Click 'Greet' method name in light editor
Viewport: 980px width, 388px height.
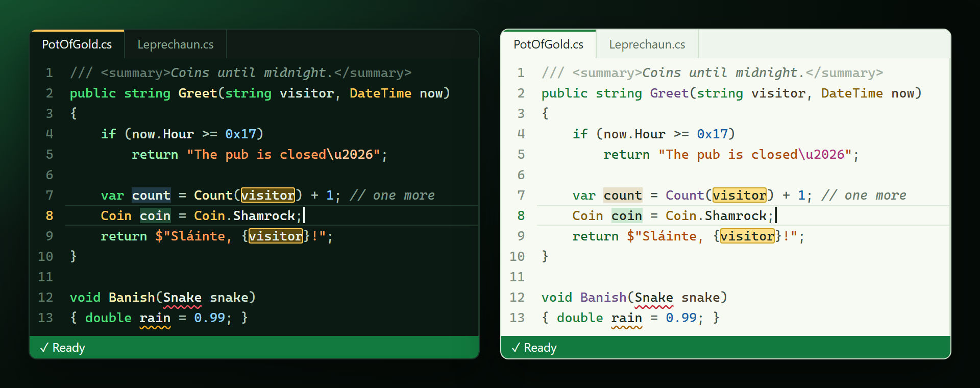point(670,93)
